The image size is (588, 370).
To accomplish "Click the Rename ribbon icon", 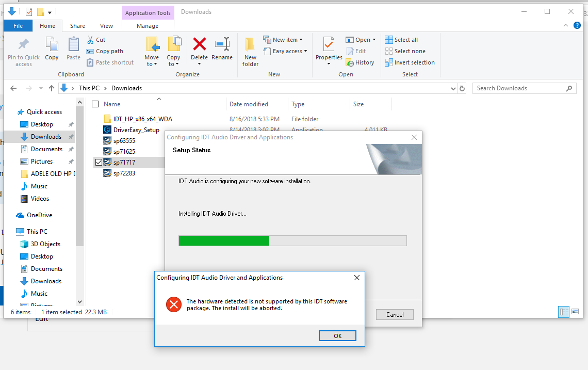I will pyautogui.click(x=222, y=44).
